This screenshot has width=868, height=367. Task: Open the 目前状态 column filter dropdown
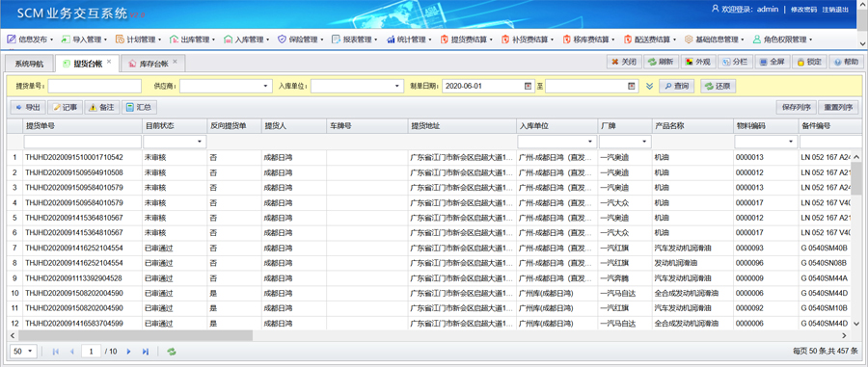click(199, 142)
